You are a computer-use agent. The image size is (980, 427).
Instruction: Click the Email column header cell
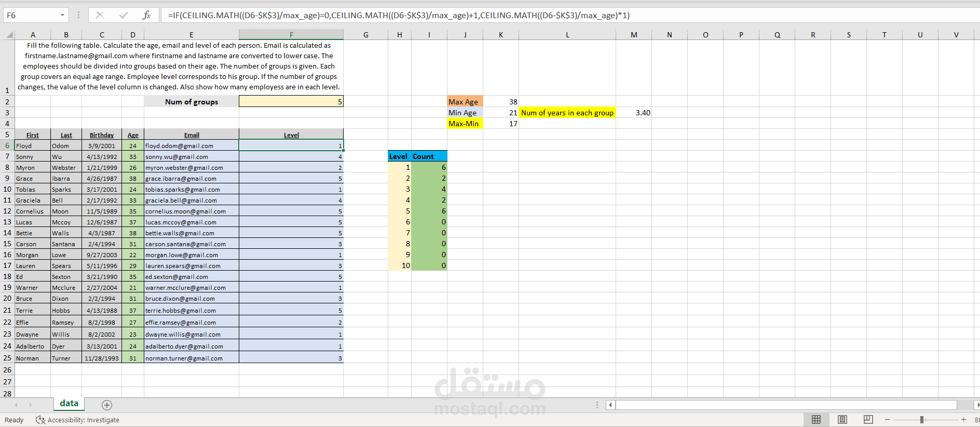[192, 135]
